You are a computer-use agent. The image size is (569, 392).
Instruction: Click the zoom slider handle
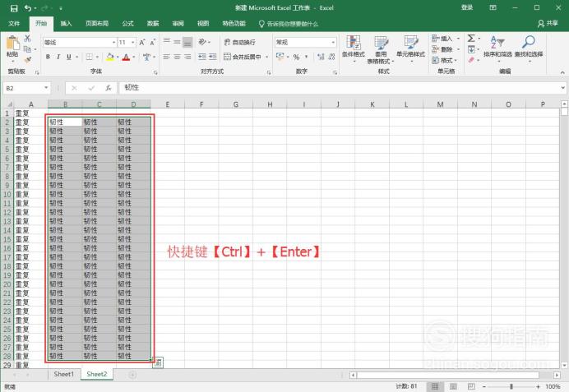point(511,386)
